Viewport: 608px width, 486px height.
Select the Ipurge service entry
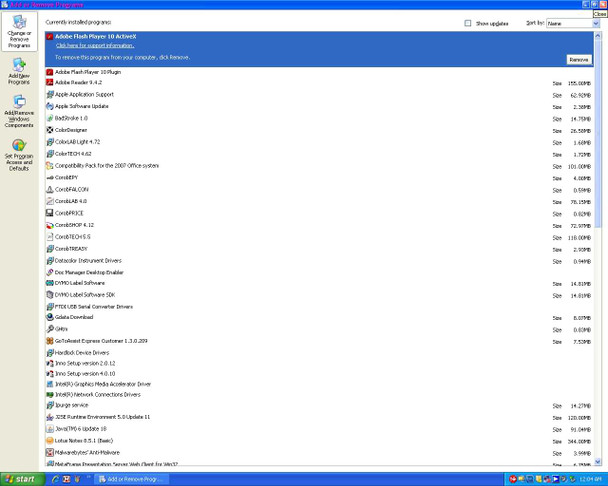pos(319,405)
